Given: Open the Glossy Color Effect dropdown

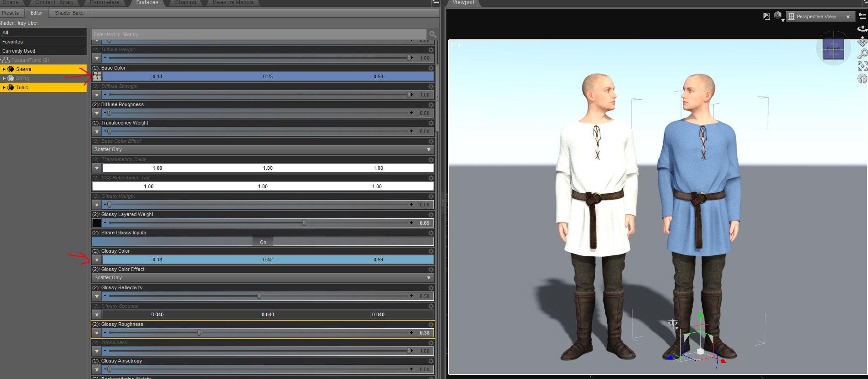Looking at the screenshot, I should coord(263,278).
